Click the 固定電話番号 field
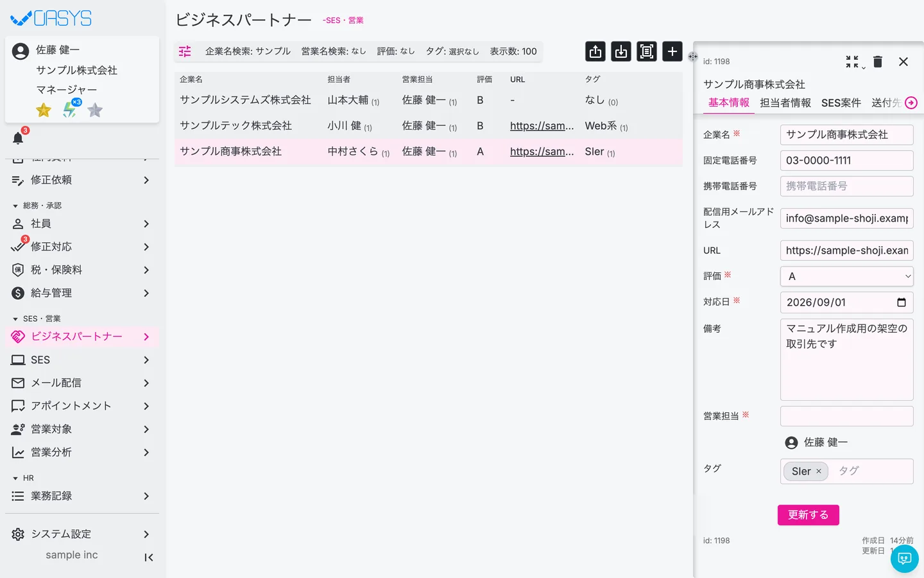 pyautogui.click(x=847, y=161)
